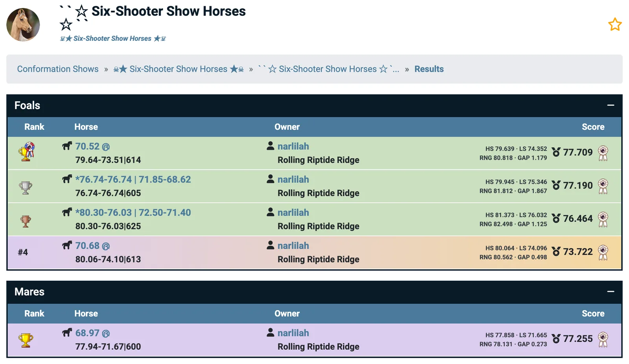The image size is (629, 364).
Task: Click the horse icon beside *80.30-76.03
Action: coord(67,212)
